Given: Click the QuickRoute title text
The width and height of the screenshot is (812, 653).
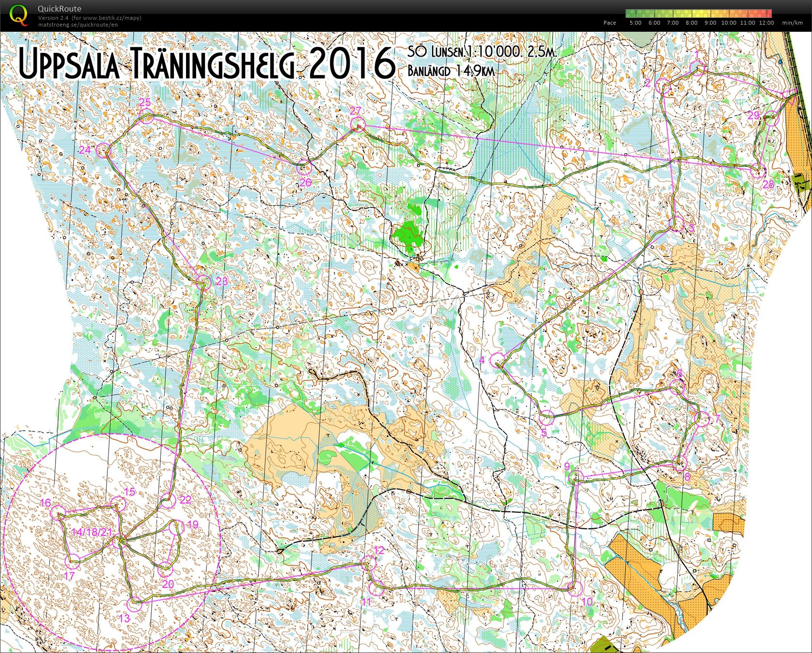Looking at the screenshot, I should pyautogui.click(x=59, y=9).
